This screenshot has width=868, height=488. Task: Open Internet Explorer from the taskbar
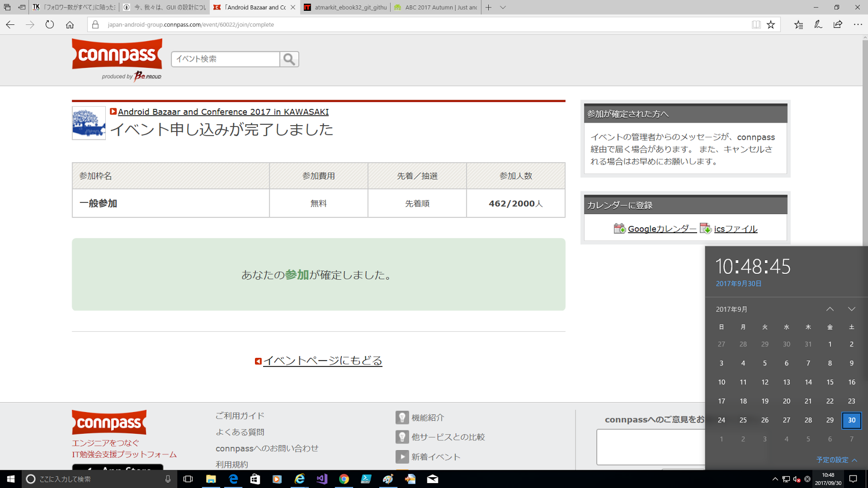299,479
